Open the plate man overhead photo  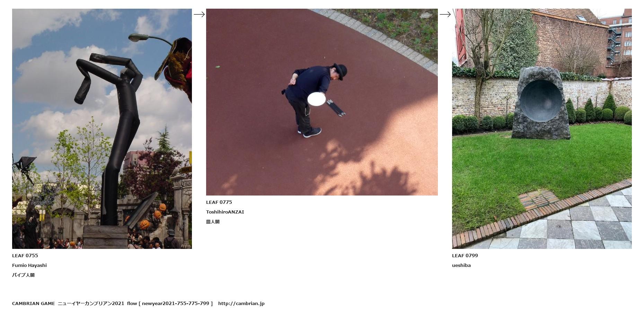point(322,102)
